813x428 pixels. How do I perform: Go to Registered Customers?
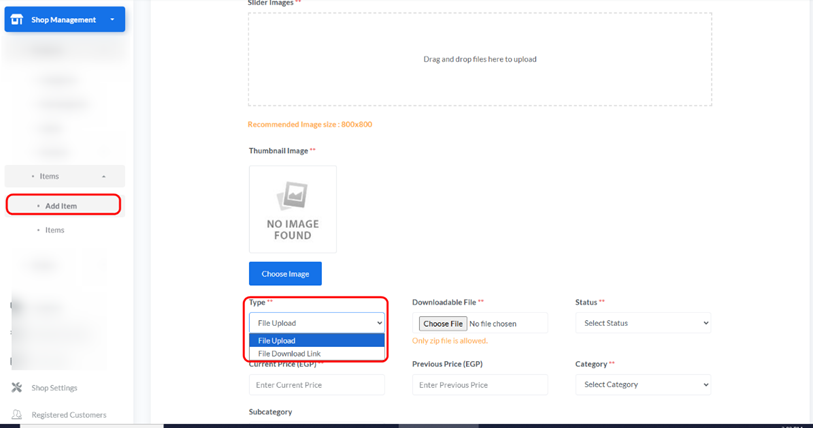pyautogui.click(x=68, y=415)
